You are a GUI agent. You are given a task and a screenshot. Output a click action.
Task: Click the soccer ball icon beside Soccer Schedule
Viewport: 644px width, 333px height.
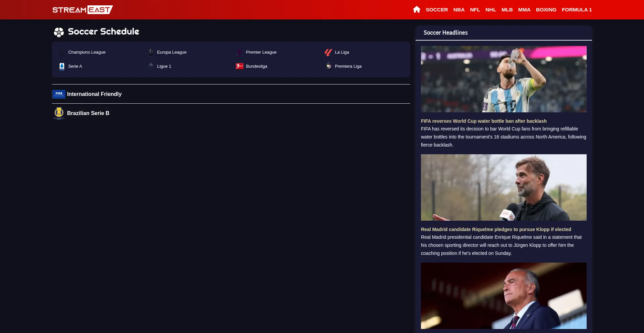click(59, 32)
